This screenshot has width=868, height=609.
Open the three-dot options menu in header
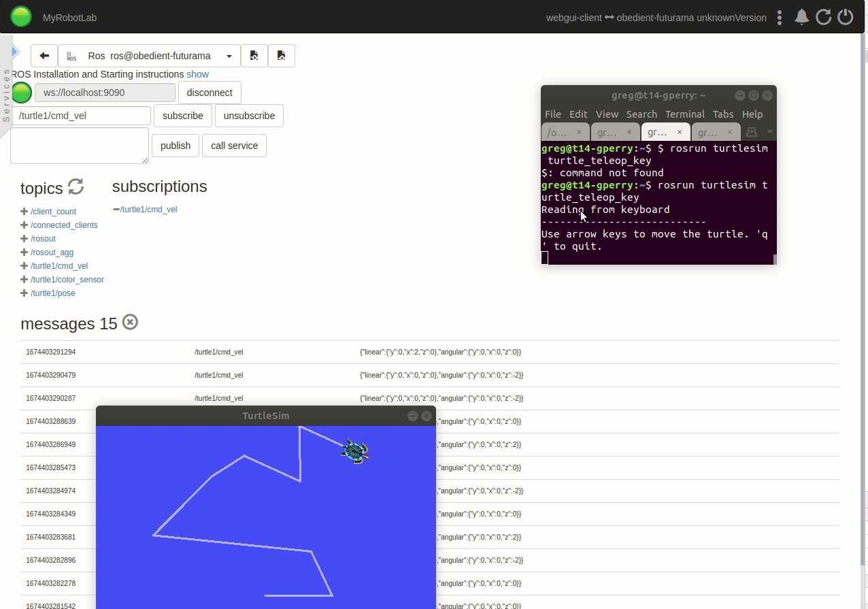(x=780, y=17)
